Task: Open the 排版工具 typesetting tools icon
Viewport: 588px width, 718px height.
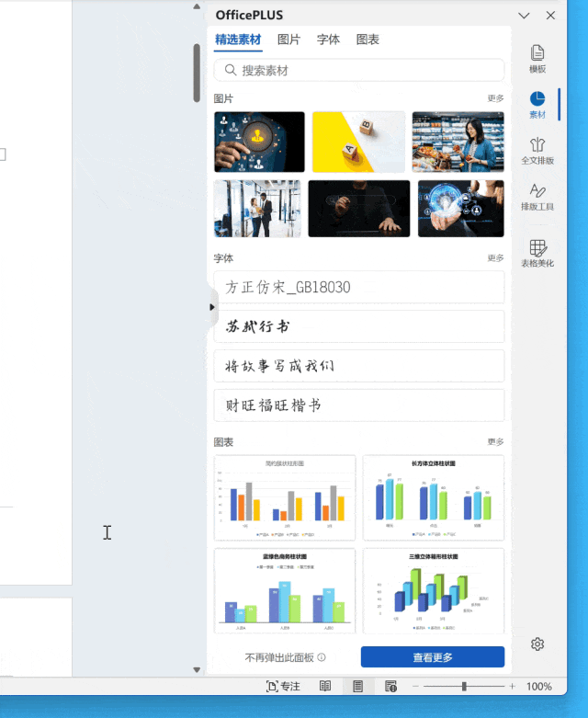Action: 537,197
